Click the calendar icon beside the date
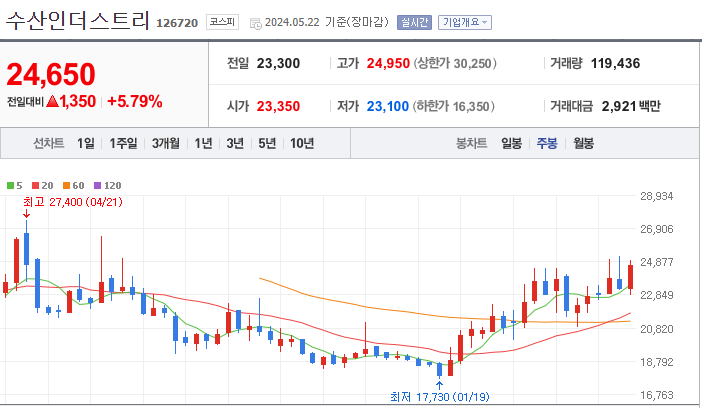702x408 pixels. pyautogui.click(x=256, y=23)
